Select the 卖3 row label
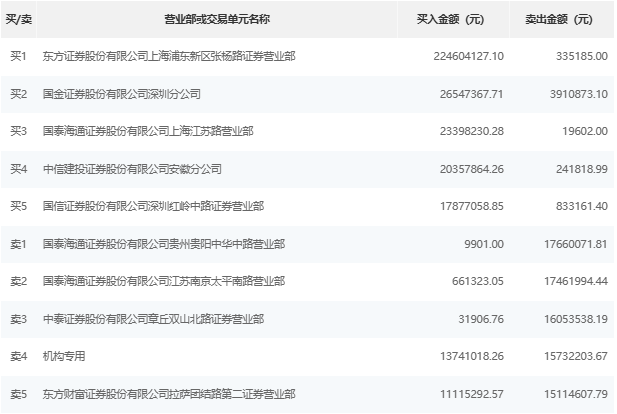Image resolution: width=617 pixels, height=414 pixels. (x=18, y=319)
